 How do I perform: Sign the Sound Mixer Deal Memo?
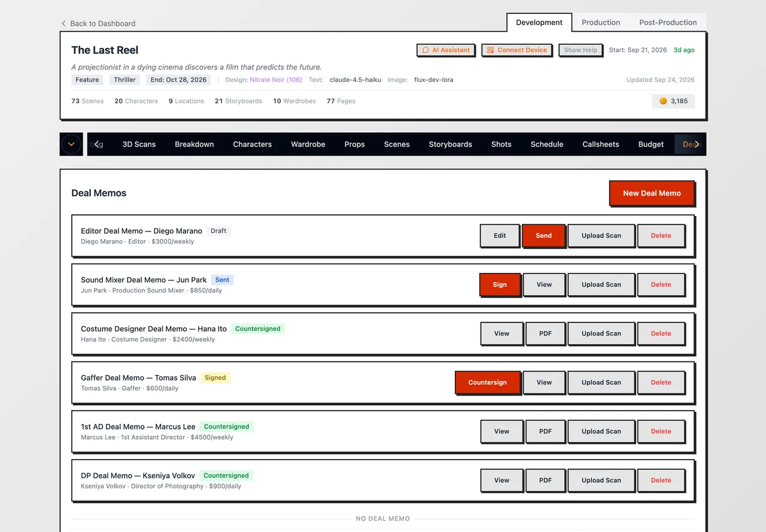pyautogui.click(x=500, y=285)
